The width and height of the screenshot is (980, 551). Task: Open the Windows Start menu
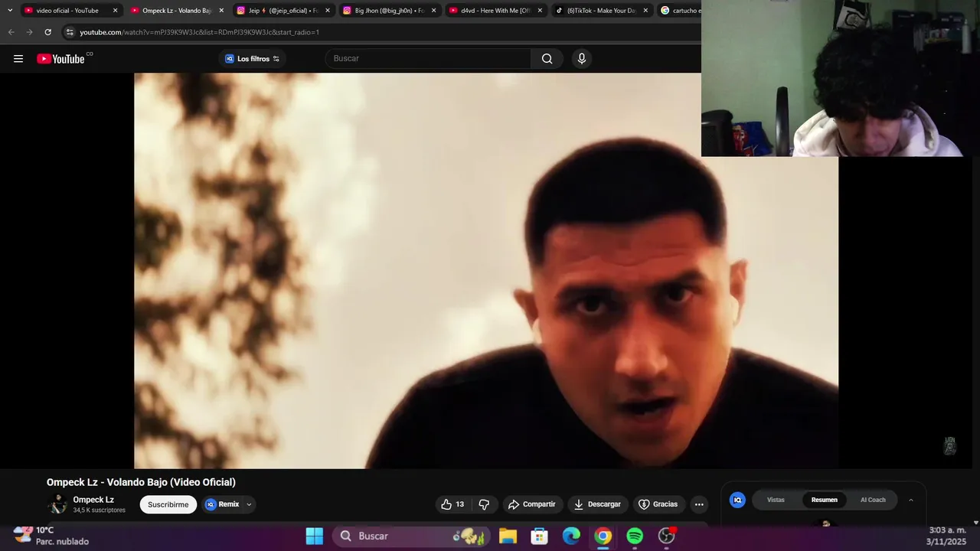point(314,536)
